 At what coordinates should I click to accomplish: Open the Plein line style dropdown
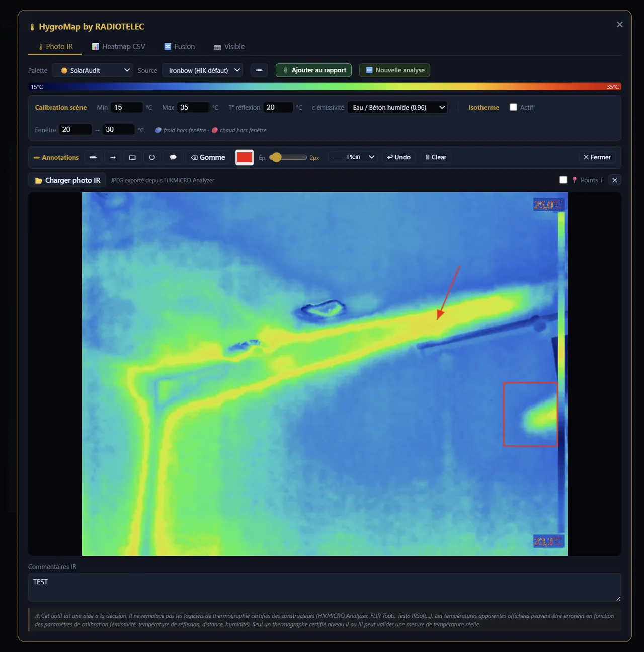(x=353, y=157)
